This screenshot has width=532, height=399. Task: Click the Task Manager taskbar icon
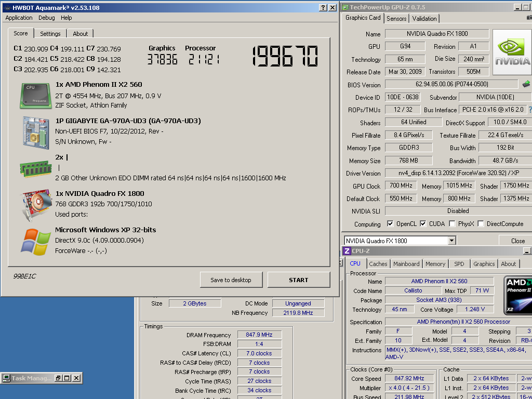tap(6, 378)
